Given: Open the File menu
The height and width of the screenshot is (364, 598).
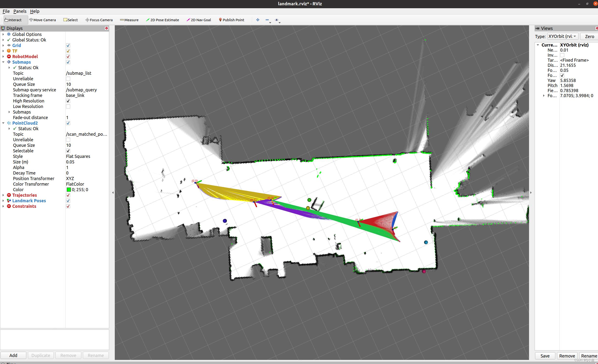Looking at the screenshot, I should click(6, 11).
